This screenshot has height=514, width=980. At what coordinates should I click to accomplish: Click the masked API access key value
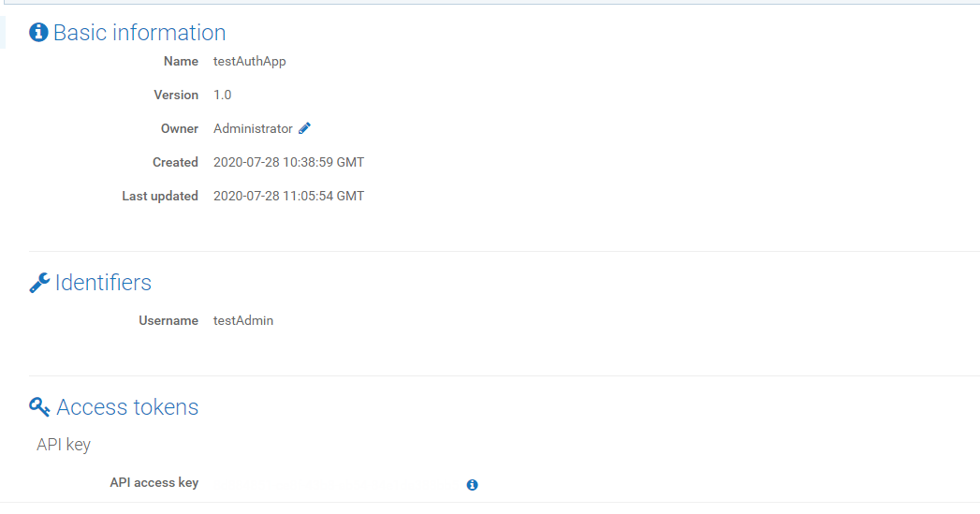coord(334,483)
